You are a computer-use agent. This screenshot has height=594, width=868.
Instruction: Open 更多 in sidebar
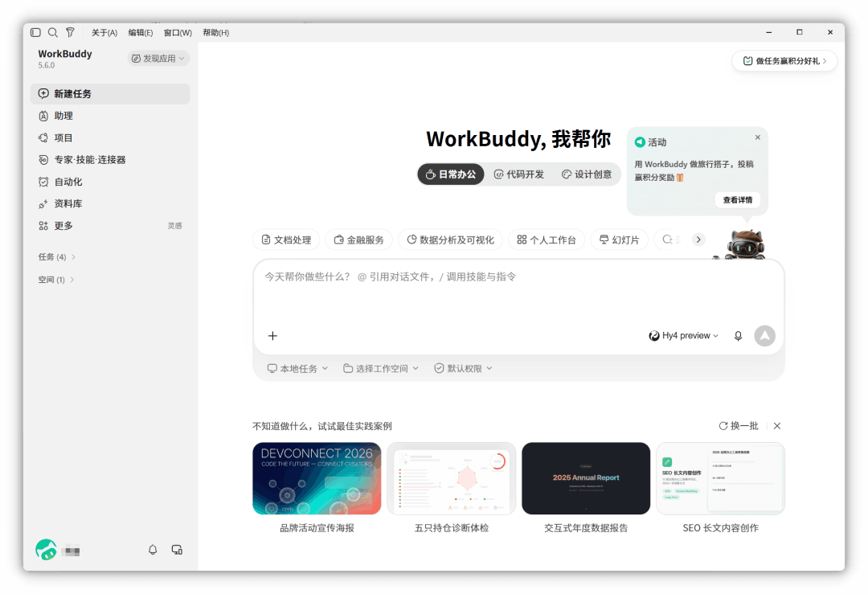click(x=110, y=225)
